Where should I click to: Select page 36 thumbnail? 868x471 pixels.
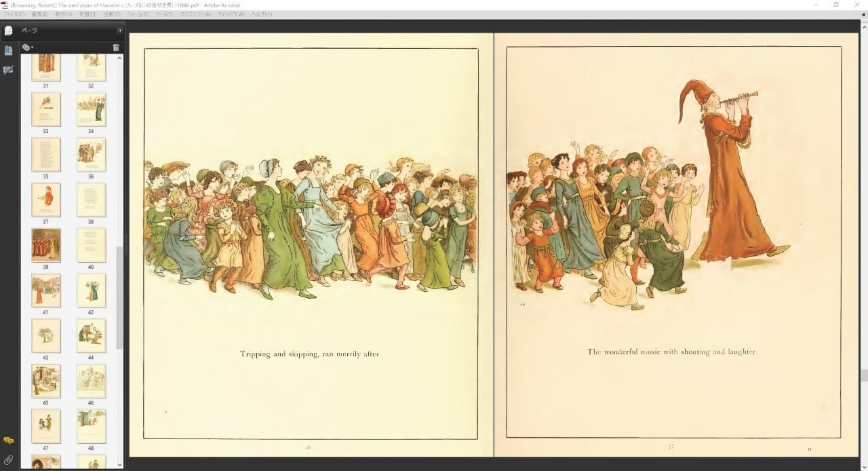click(x=92, y=155)
